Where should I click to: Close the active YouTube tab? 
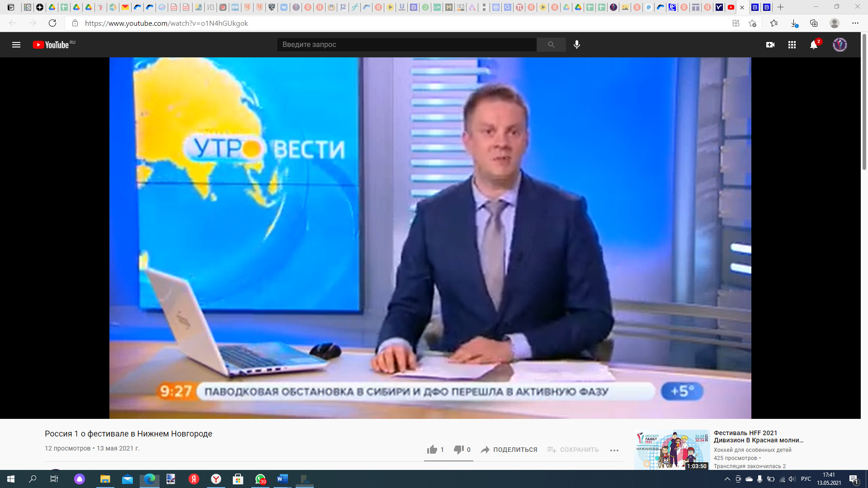point(742,7)
